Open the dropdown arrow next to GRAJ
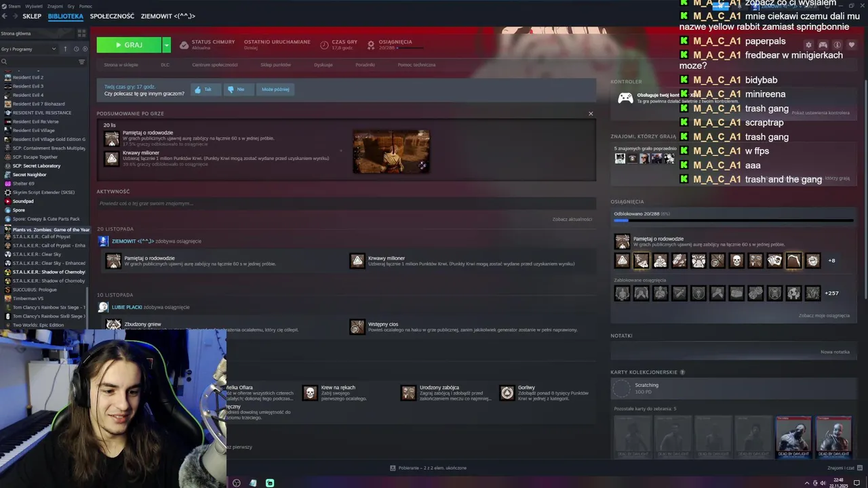This screenshot has width=868, height=488. click(x=166, y=45)
